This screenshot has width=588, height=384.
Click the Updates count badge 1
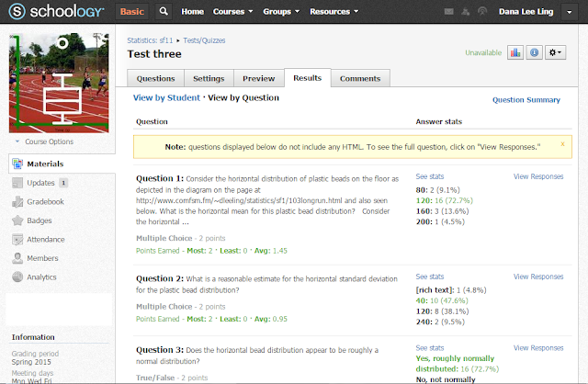pyautogui.click(x=63, y=183)
